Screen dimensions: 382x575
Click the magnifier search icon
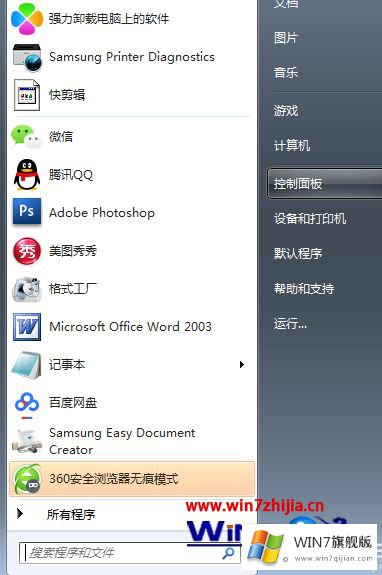point(229,552)
